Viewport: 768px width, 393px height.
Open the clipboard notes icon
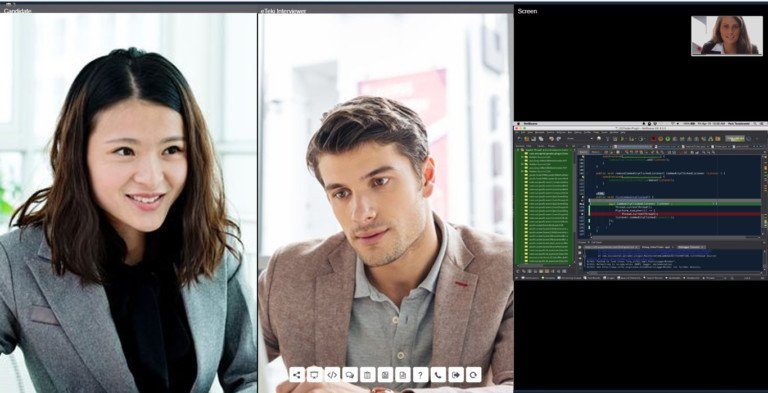pyautogui.click(x=367, y=375)
